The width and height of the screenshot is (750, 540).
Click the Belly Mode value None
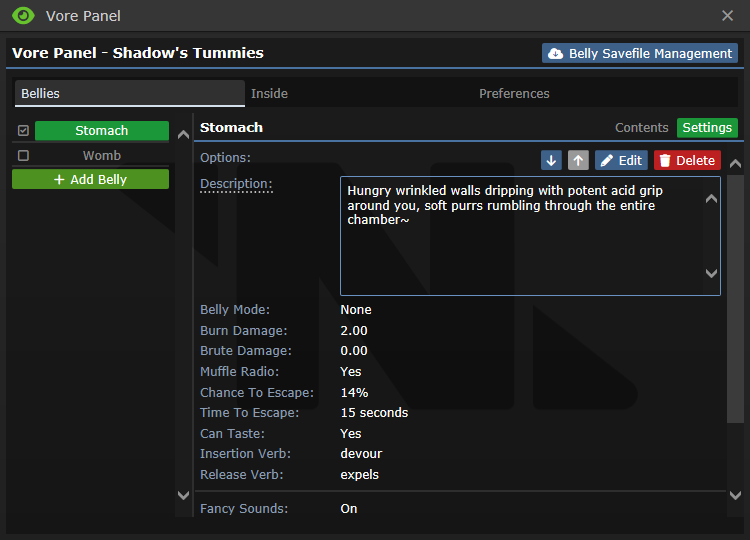pyautogui.click(x=356, y=309)
